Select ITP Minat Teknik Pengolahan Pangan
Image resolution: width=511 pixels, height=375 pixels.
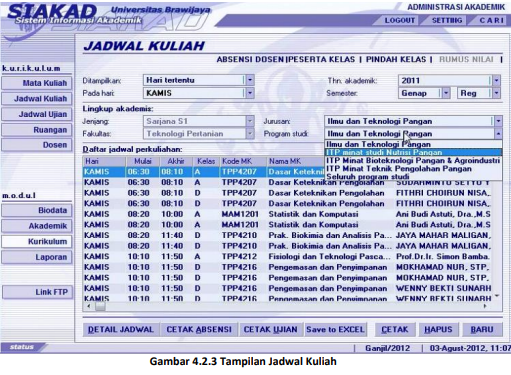pyautogui.click(x=413, y=169)
